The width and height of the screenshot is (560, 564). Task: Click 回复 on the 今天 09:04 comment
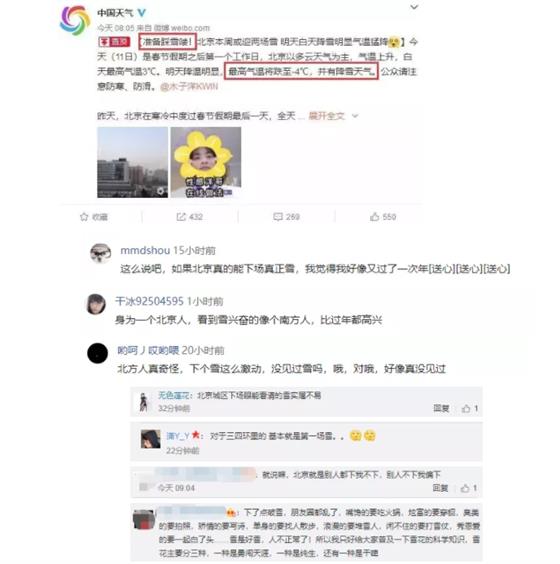tap(441, 488)
